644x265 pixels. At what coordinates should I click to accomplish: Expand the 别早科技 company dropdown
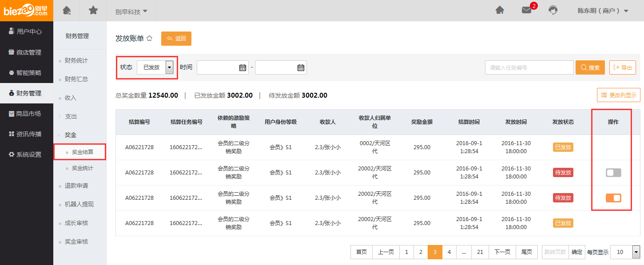click(131, 11)
